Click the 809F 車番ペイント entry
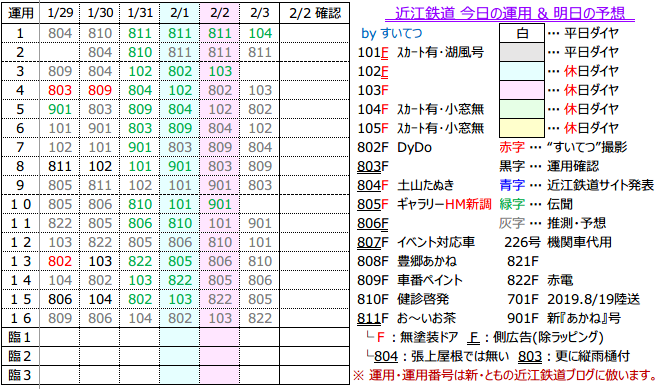 (410, 280)
